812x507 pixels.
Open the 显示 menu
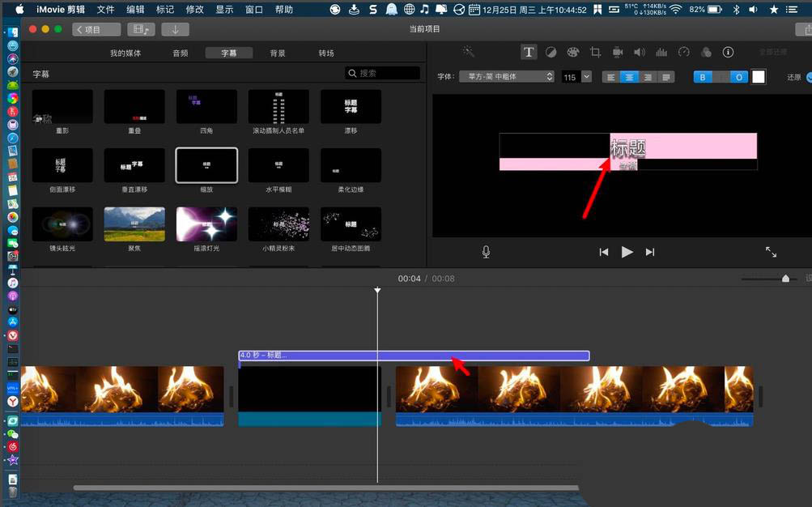(x=224, y=10)
